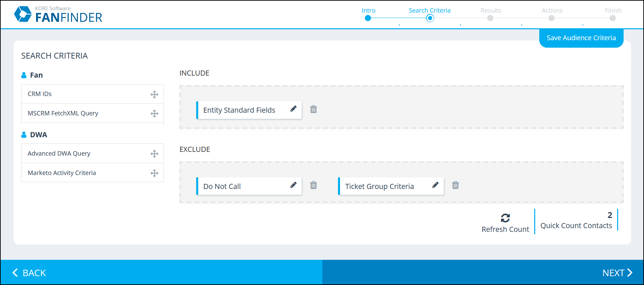644x285 pixels.
Task: Delete Entity Standard Fields via trash icon
Action: (x=313, y=109)
